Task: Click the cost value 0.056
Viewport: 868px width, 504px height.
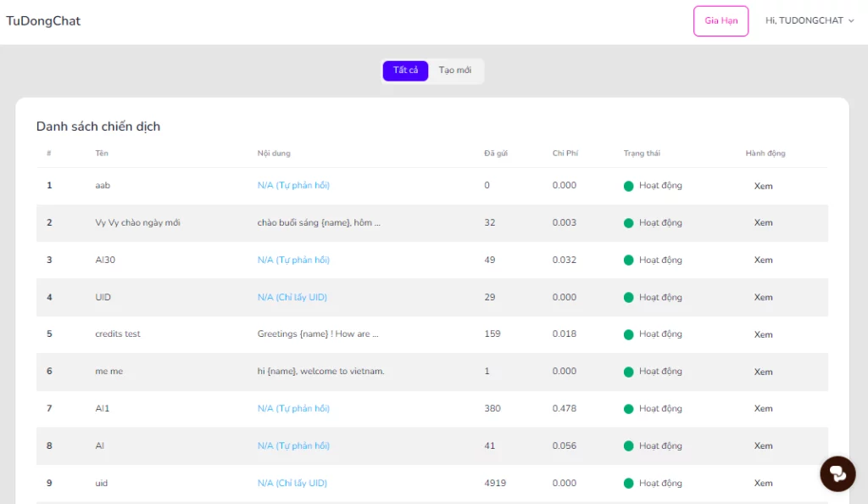Action: click(x=564, y=445)
